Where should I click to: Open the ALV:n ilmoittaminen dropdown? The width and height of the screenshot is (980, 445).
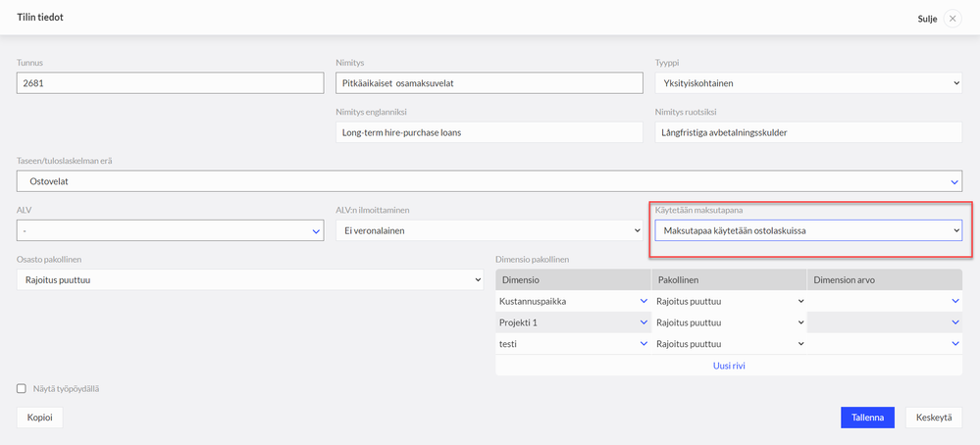click(489, 230)
